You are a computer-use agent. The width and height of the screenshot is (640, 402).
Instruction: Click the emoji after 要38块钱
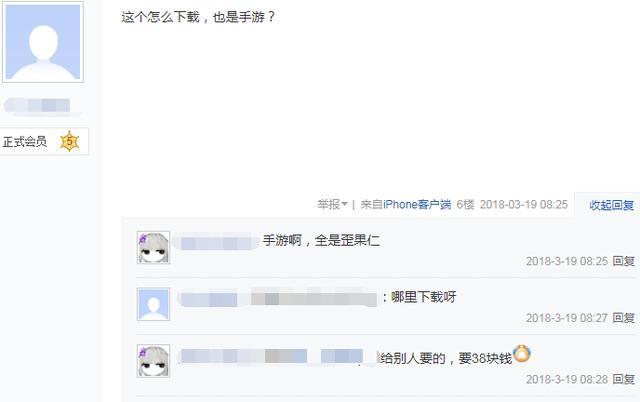pos(522,353)
